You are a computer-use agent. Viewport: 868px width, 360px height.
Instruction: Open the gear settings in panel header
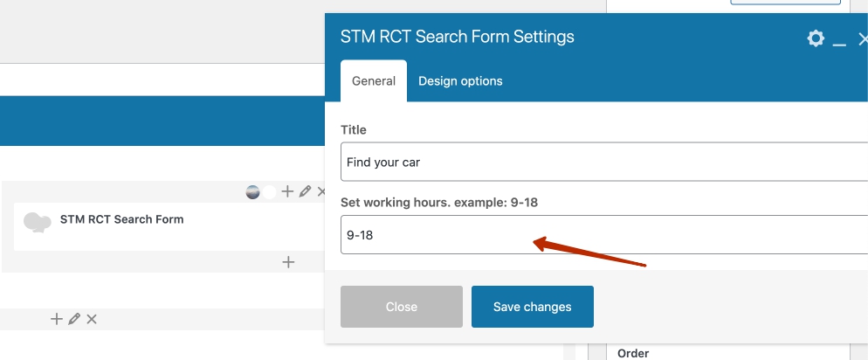816,38
